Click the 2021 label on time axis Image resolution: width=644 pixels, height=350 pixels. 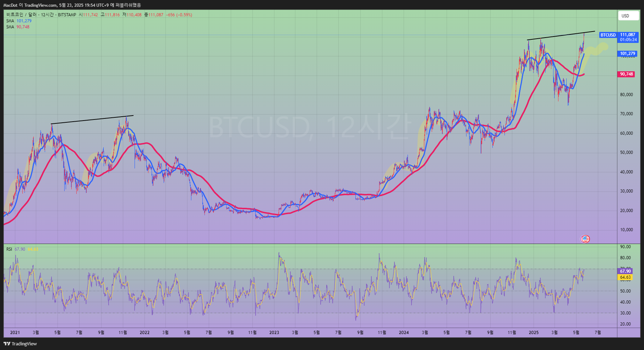(15, 333)
